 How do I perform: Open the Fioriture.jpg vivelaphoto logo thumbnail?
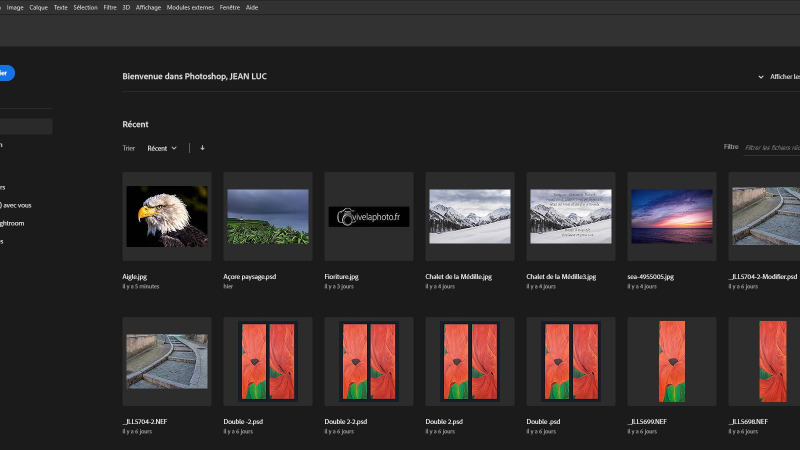pos(368,216)
